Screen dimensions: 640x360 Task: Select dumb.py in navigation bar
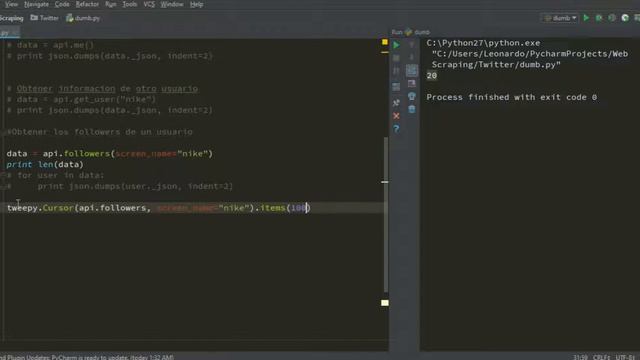[83, 18]
